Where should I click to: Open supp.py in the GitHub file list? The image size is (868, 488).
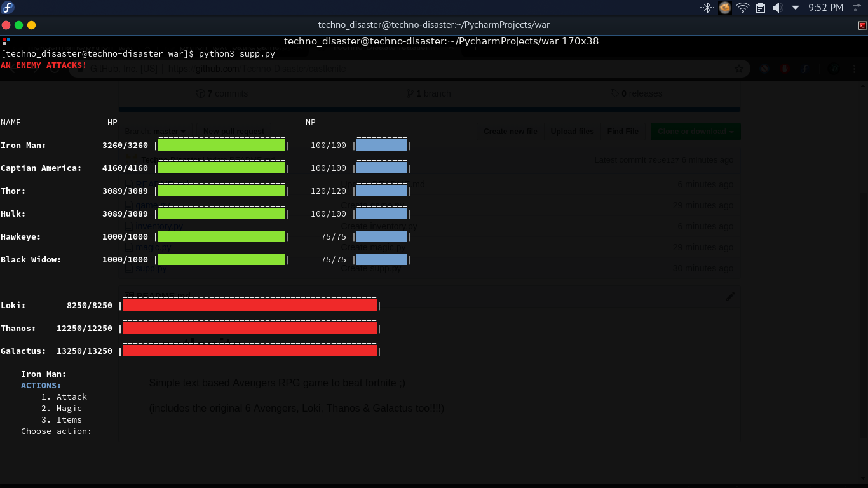151,268
